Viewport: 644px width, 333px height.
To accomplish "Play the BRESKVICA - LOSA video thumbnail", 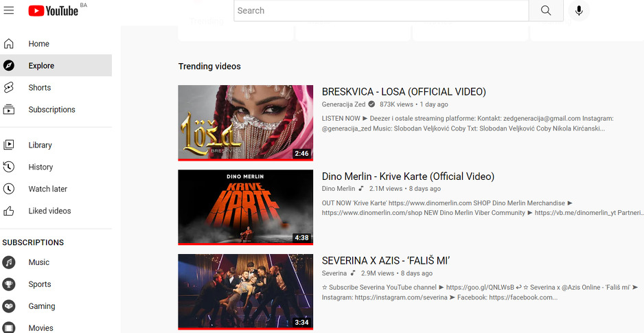I will pos(245,122).
